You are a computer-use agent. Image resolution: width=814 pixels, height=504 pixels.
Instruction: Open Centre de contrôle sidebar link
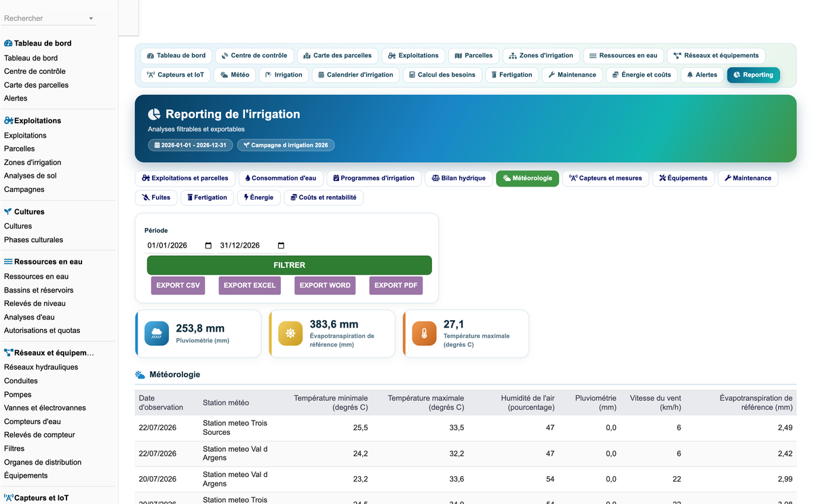point(35,71)
